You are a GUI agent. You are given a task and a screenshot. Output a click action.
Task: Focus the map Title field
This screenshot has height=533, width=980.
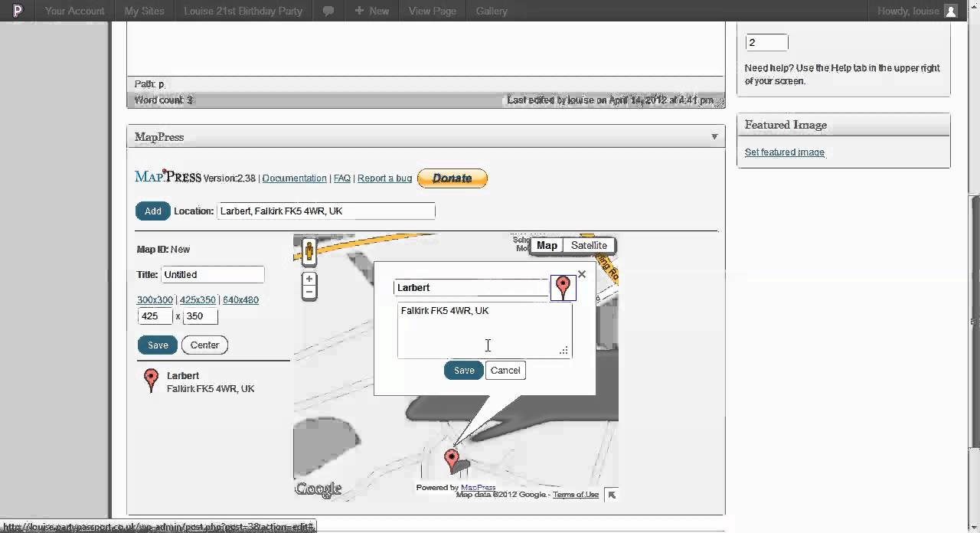pos(213,275)
